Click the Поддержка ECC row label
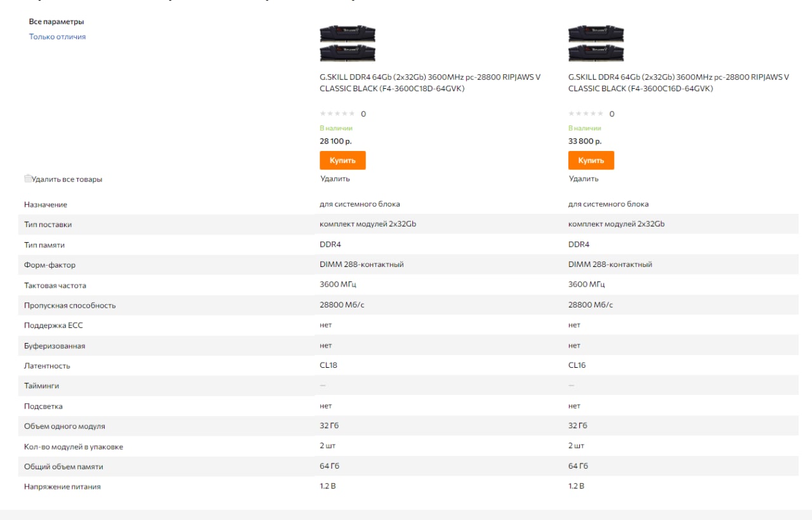The image size is (812, 520). (53, 325)
